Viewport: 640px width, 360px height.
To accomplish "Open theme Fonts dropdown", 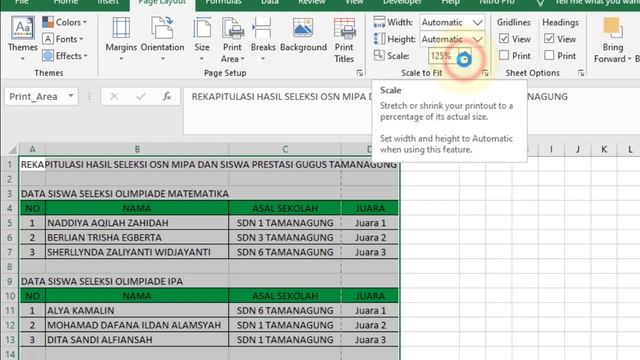I will 63,39.
